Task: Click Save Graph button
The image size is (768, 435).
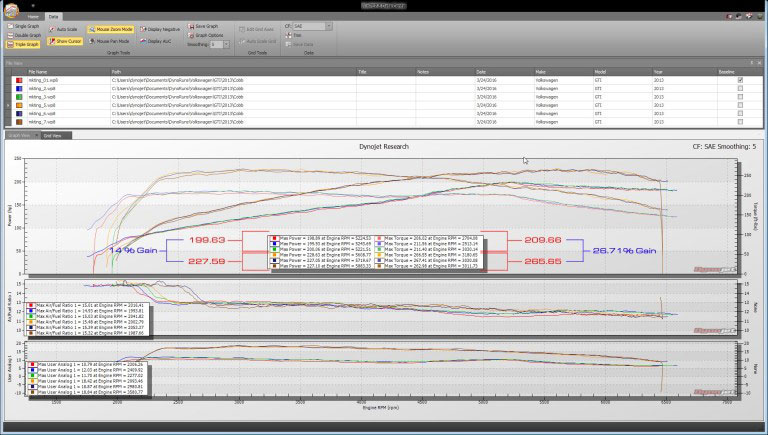Action: tap(203, 26)
